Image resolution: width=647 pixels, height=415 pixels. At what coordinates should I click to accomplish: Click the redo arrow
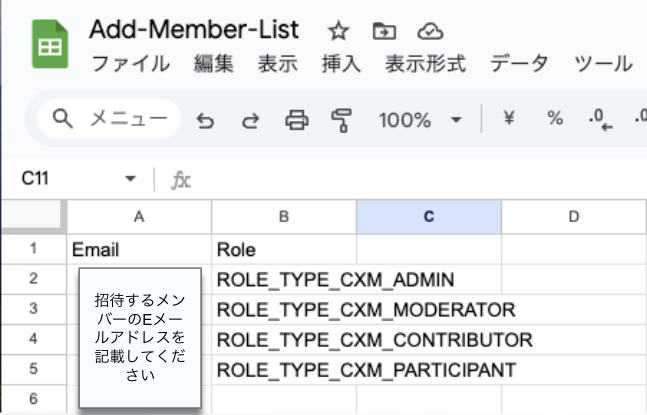click(250, 120)
